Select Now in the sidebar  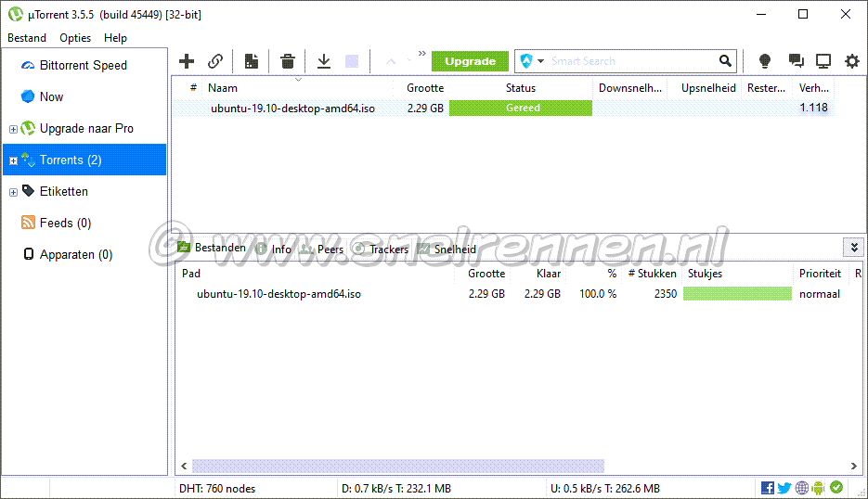pos(51,96)
